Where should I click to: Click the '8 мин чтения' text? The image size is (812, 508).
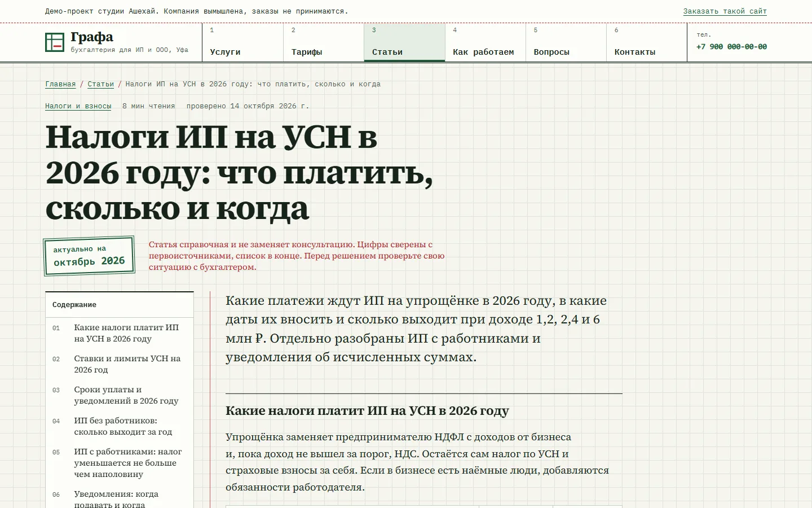148,106
